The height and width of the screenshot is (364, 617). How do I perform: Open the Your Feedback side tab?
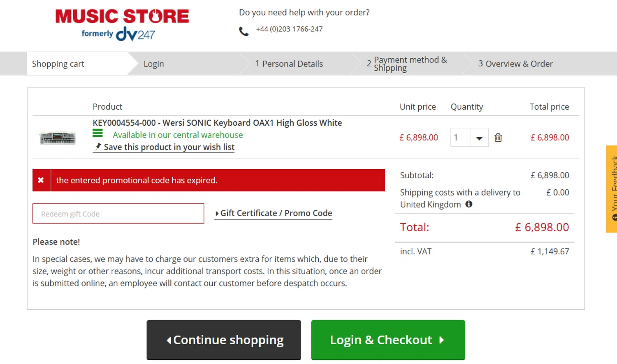click(612, 189)
